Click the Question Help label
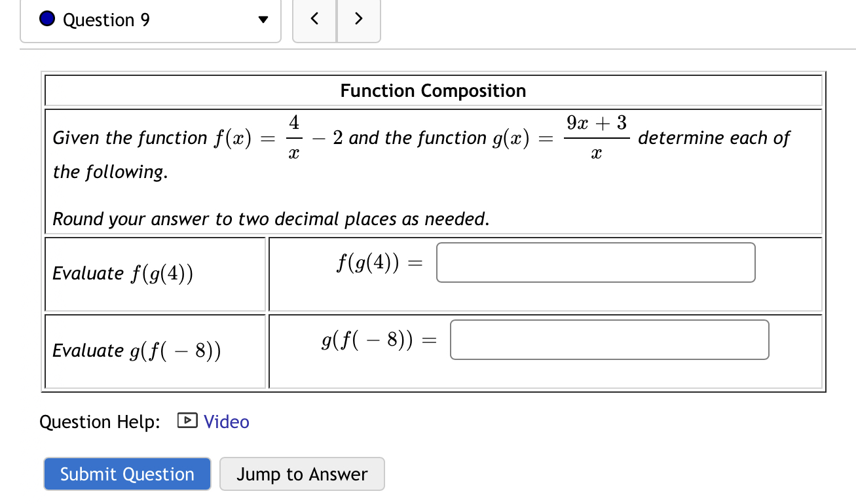 click(x=99, y=422)
